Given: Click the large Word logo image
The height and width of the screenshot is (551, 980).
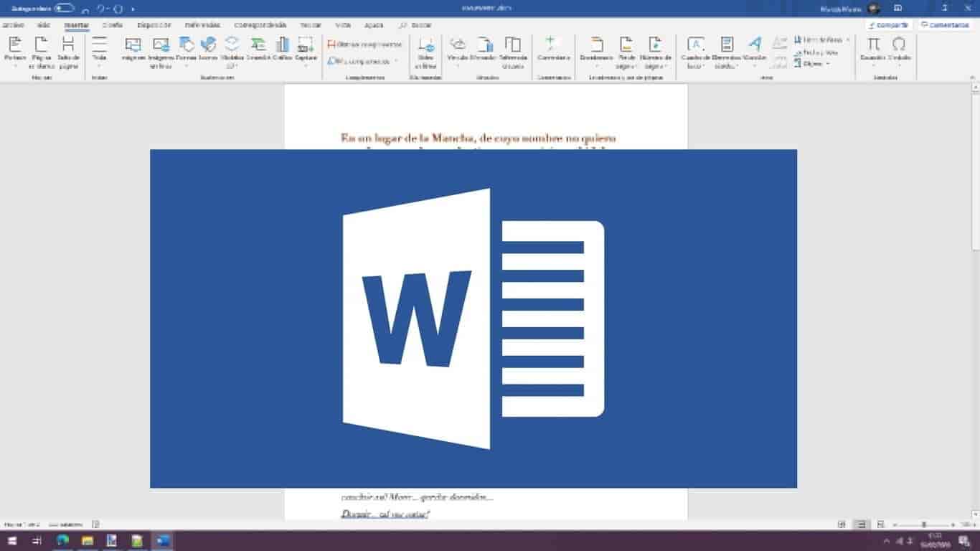Looking at the screenshot, I should tap(473, 319).
